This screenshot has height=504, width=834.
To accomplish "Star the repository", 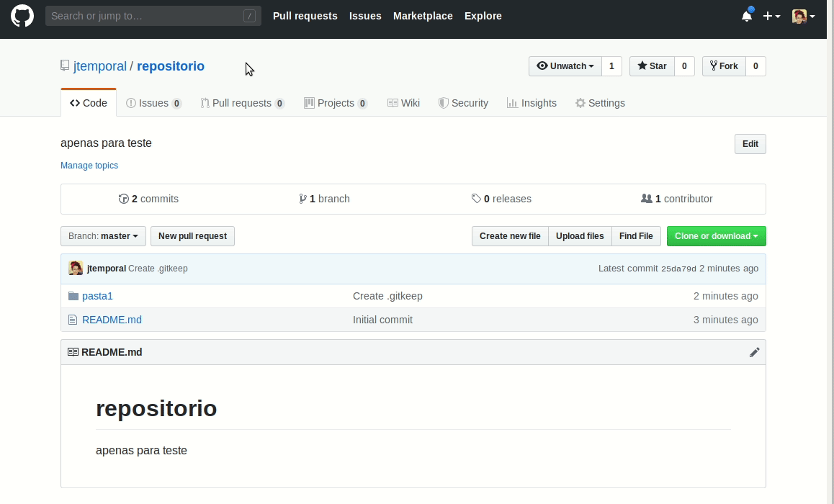I will tap(652, 66).
